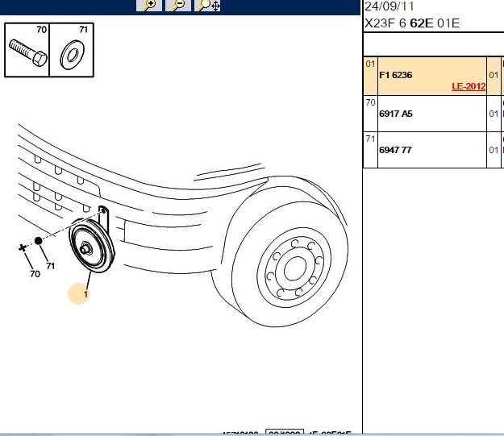504x436 pixels.
Task: Click the X23F 6 62E 01E code
Action: (x=412, y=23)
